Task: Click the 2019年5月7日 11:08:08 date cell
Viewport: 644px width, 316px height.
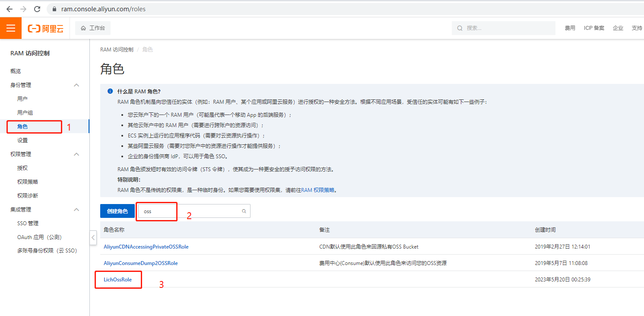Action: 561,263
